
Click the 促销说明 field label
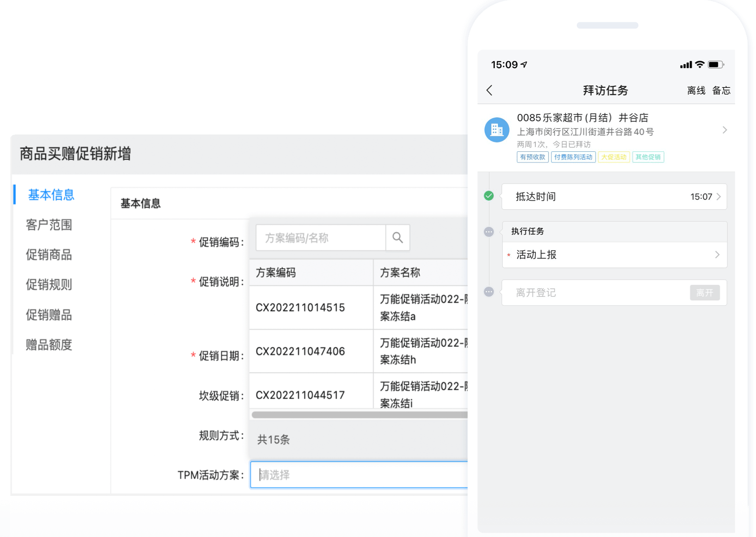pyautogui.click(x=221, y=282)
